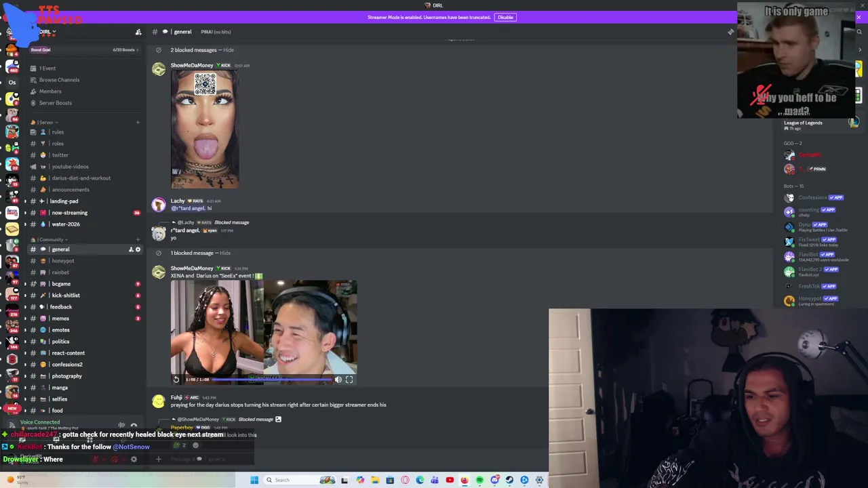Open Spotify from the taskbar
Viewport: 868px width, 488px height.
click(x=479, y=480)
